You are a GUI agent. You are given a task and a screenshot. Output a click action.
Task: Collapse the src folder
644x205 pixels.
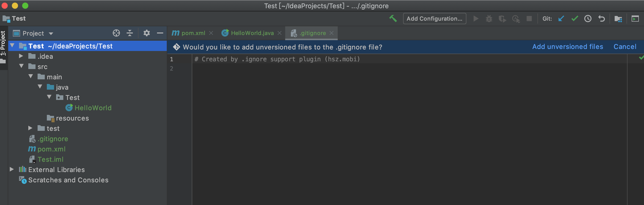[21, 66]
